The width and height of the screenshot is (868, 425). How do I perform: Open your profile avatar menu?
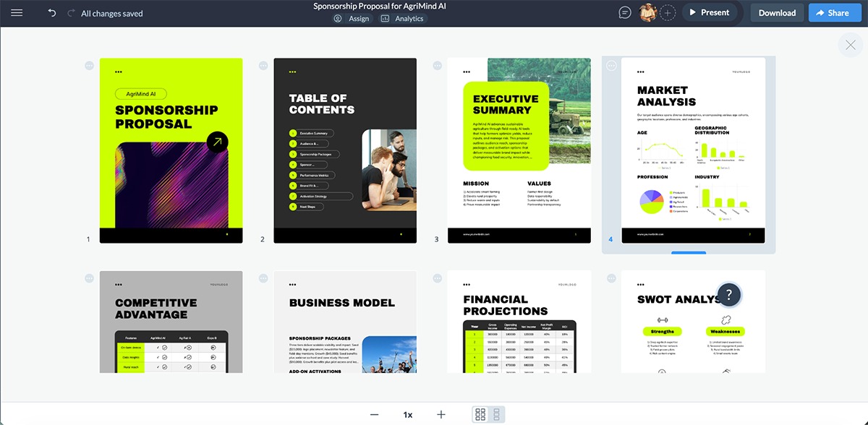647,12
